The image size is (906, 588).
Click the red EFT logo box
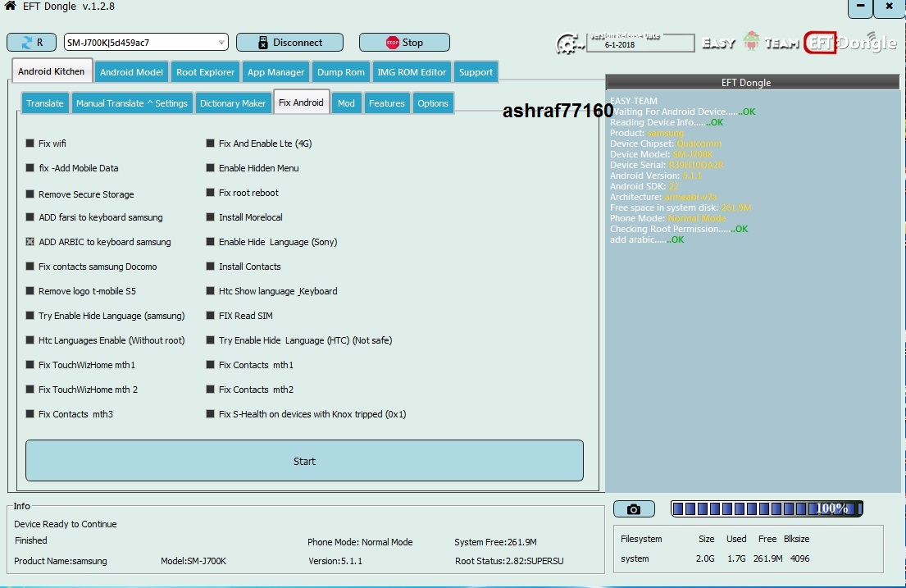point(819,42)
